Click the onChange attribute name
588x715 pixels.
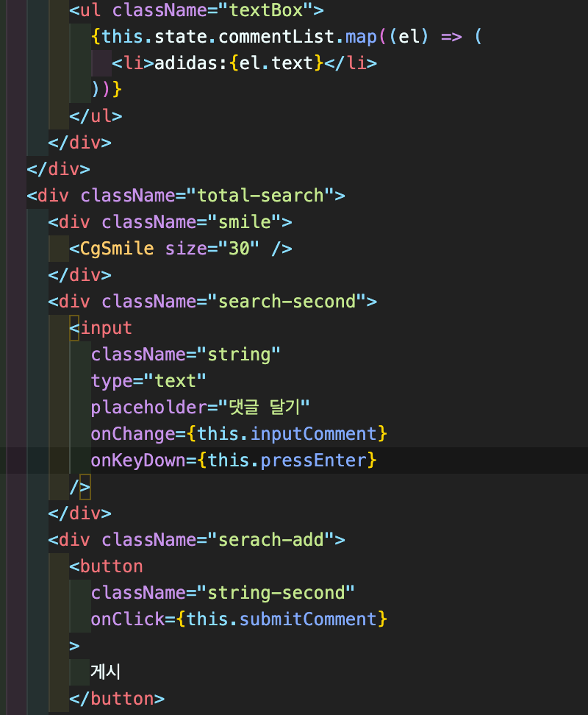(x=132, y=434)
